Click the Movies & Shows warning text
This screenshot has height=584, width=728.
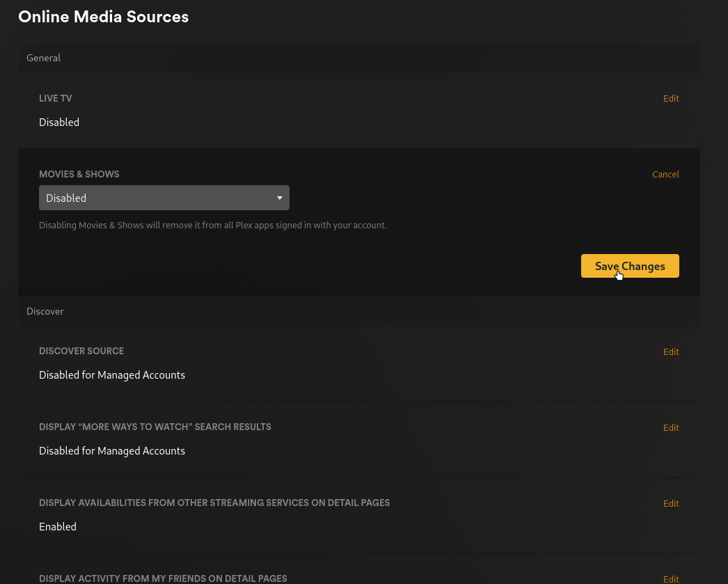(x=213, y=225)
